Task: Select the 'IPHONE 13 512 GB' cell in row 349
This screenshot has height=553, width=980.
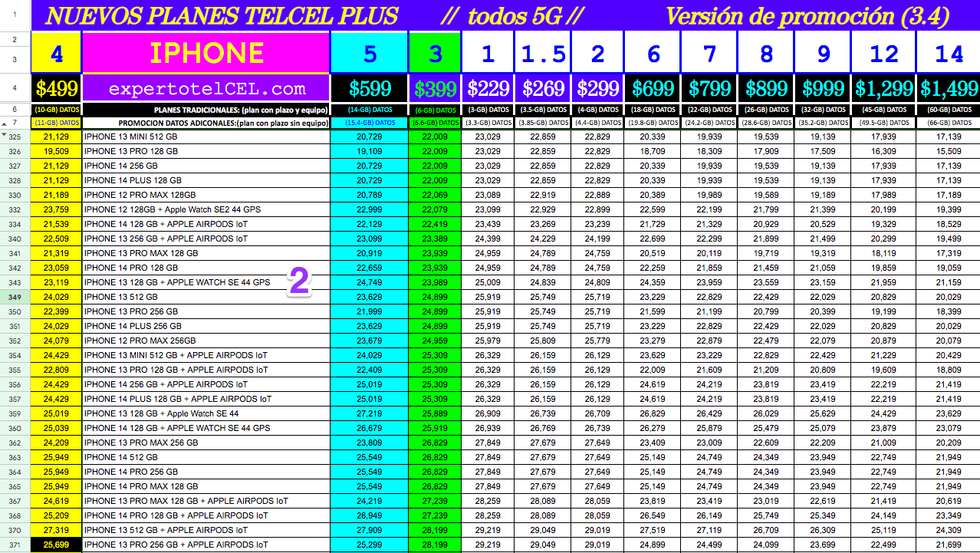Action: (206, 297)
